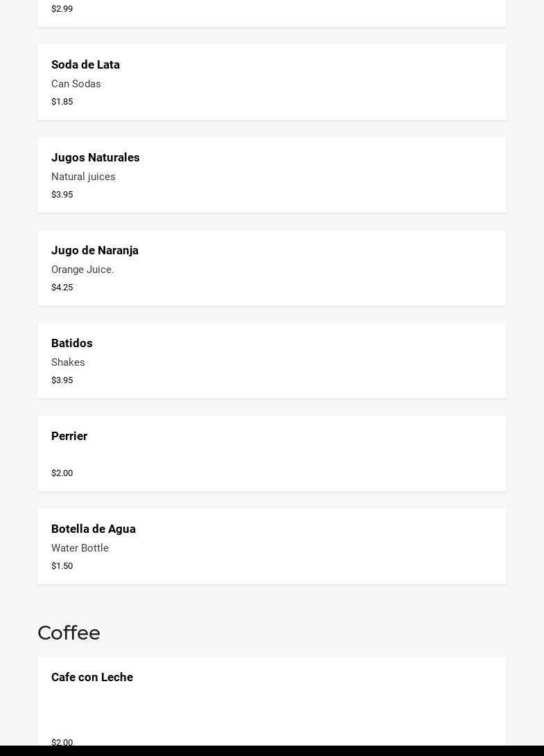Click the $2.00 price for Perrier

[x=62, y=473]
